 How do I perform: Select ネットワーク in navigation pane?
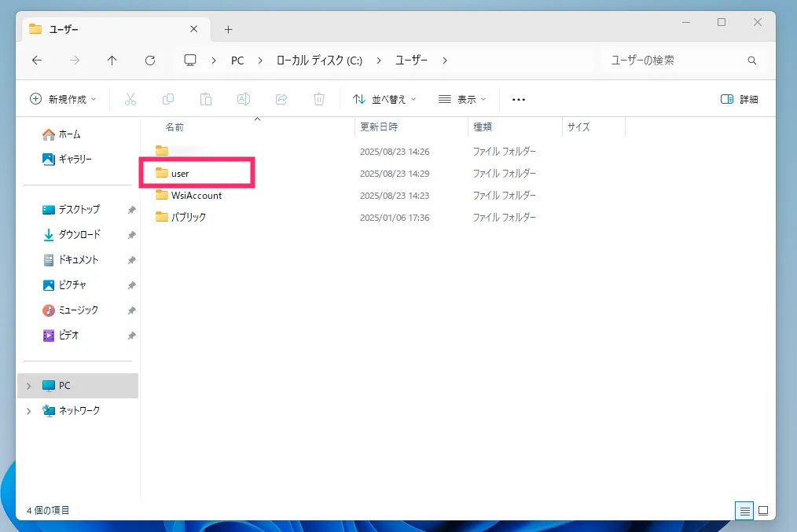[78, 410]
